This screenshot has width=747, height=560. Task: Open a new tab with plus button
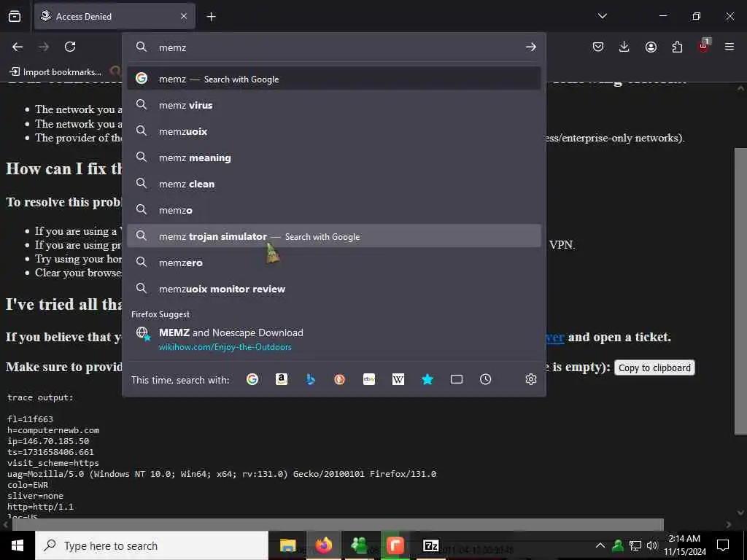(x=211, y=17)
